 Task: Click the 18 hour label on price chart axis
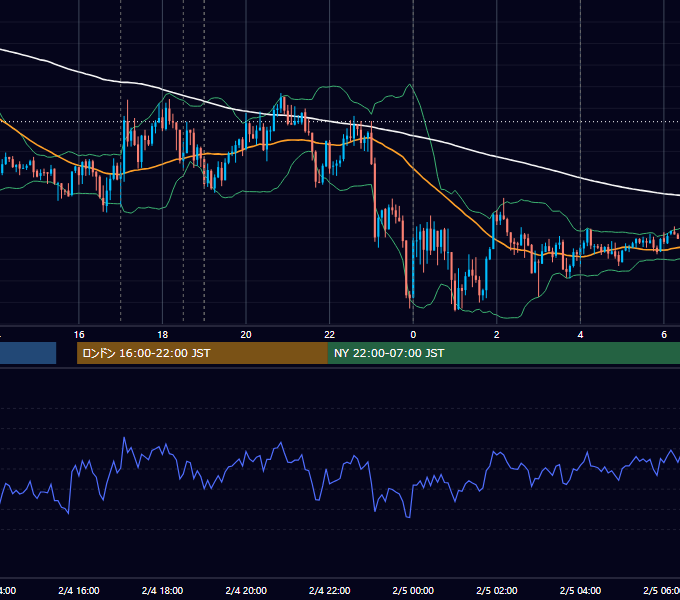tap(162, 334)
